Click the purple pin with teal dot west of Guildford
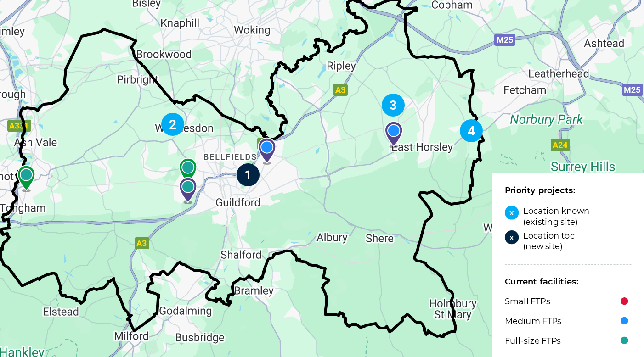This screenshot has height=357, width=644. (x=188, y=190)
